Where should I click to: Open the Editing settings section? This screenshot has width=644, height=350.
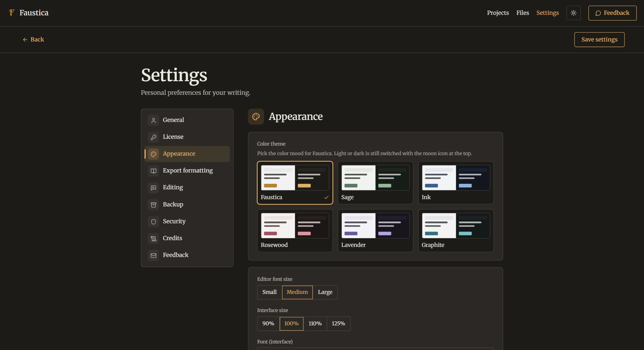[187, 188]
